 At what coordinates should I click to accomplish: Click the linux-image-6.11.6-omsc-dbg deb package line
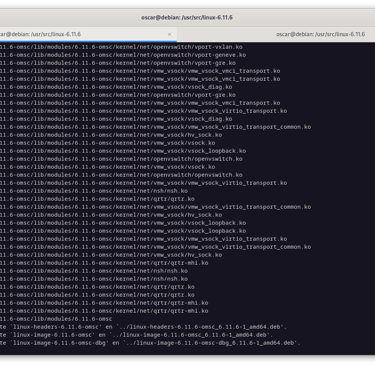[x=150, y=343]
